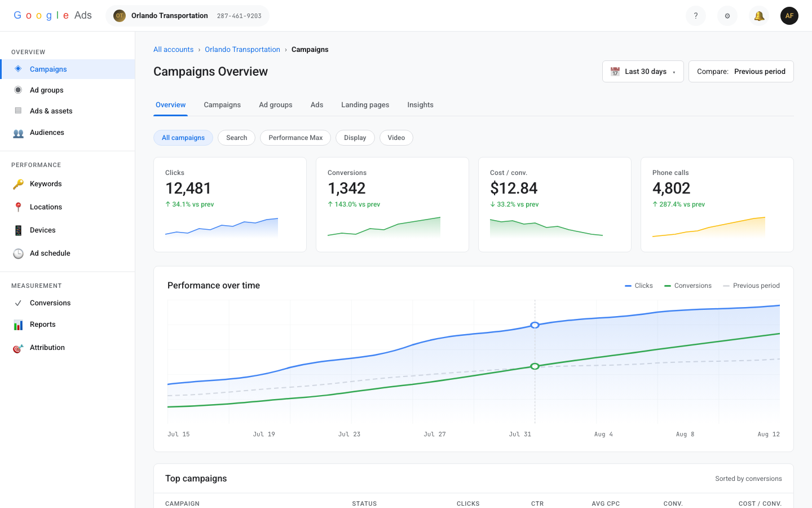
Task: Select the Search filter chip
Action: pos(236,138)
